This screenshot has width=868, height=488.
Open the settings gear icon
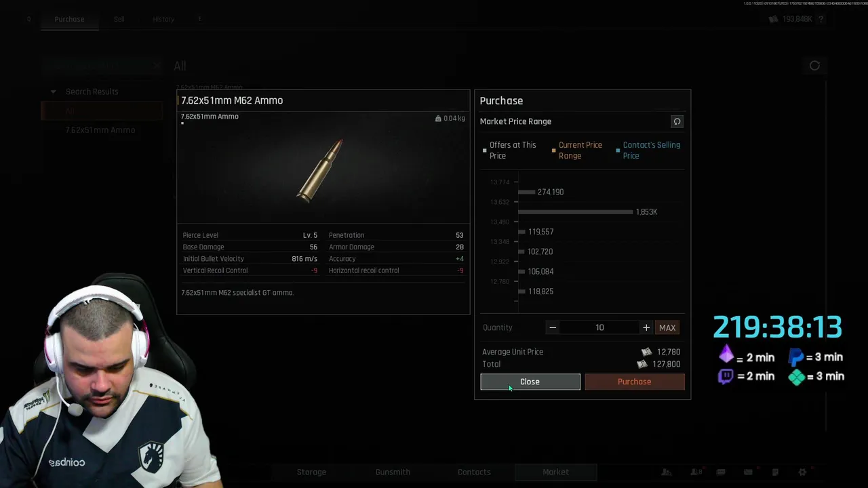point(802,472)
